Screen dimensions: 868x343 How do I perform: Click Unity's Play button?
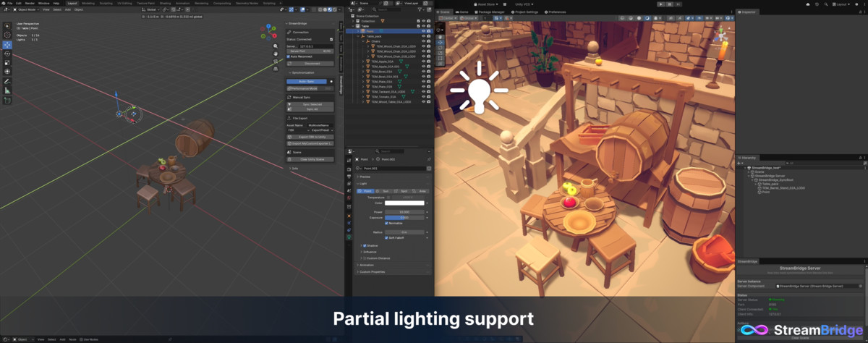(x=660, y=4)
